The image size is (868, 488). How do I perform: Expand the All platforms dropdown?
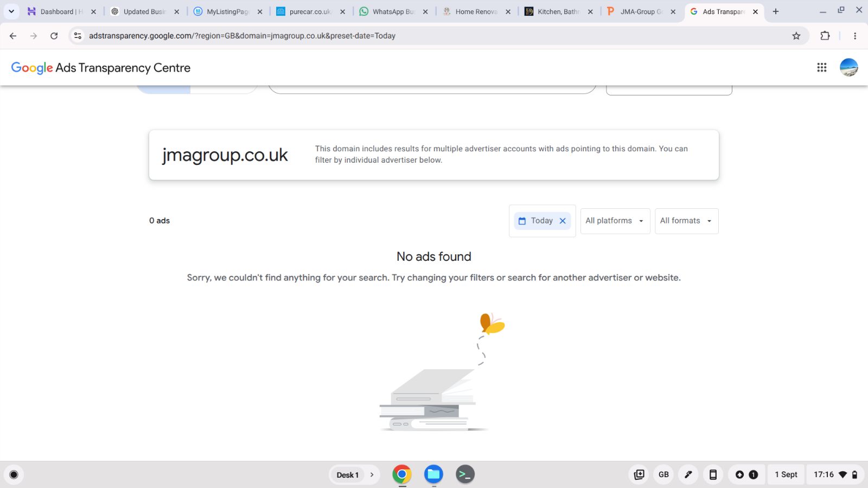615,221
